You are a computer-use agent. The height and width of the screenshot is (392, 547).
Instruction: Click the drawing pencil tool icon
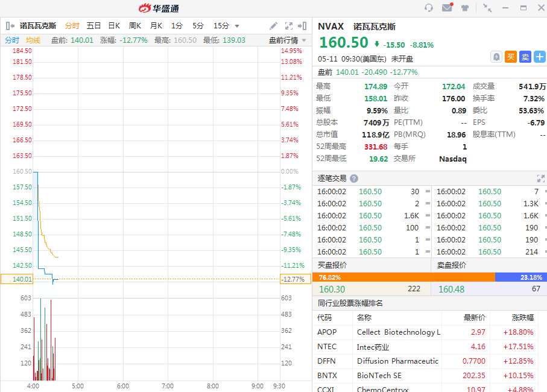(x=273, y=26)
